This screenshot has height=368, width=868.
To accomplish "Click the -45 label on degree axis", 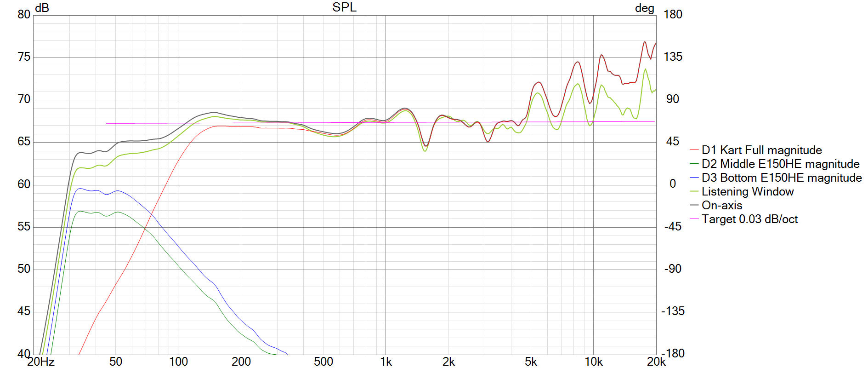I will pos(673,226).
